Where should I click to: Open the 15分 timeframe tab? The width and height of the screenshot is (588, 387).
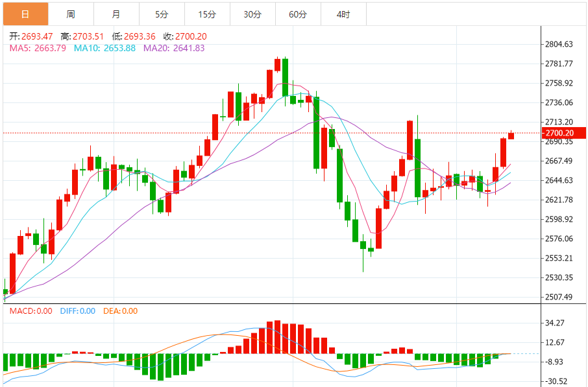(207, 14)
